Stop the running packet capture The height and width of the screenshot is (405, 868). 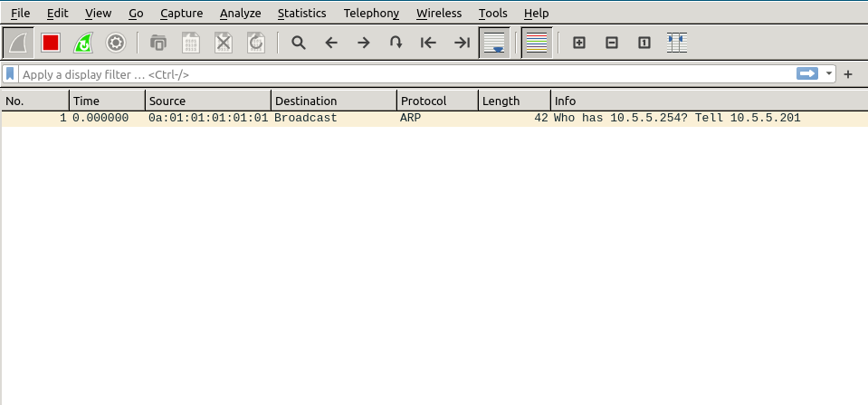tap(51, 43)
